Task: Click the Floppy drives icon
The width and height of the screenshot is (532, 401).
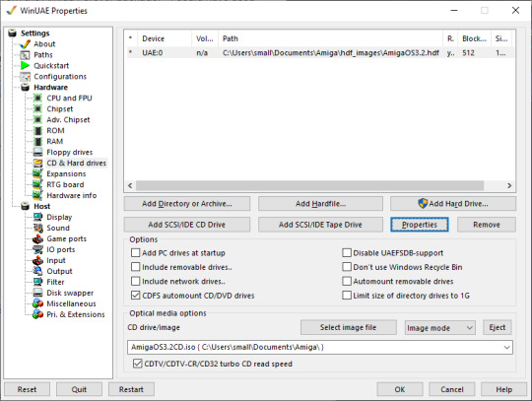Action: click(x=37, y=153)
